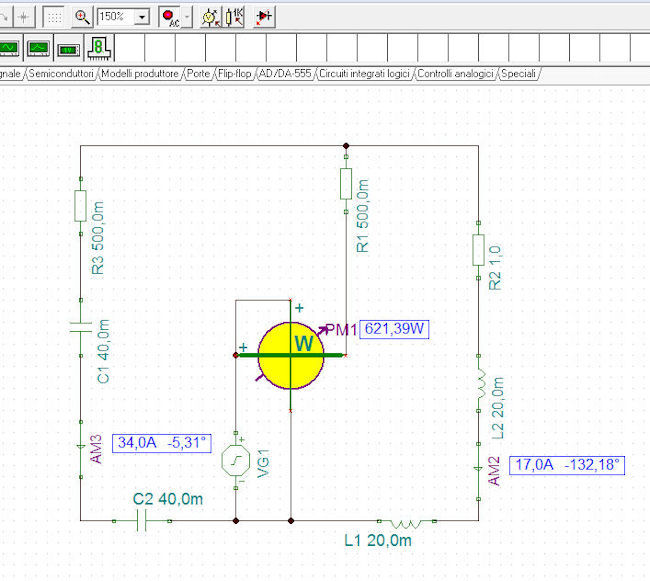This screenshot has height=581, width=650.
Task: Click the diode fault-insertion toolbar icon
Action: tap(264, 17)
